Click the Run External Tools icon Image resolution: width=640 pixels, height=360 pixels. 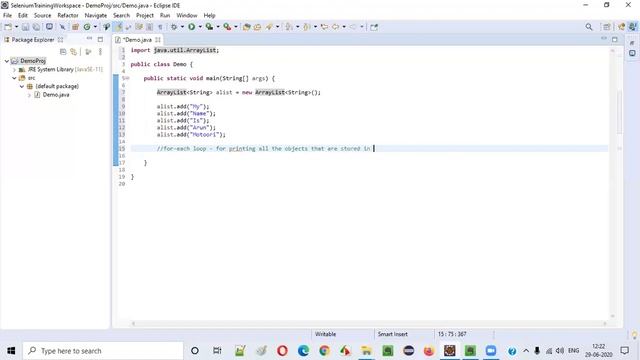227,27
